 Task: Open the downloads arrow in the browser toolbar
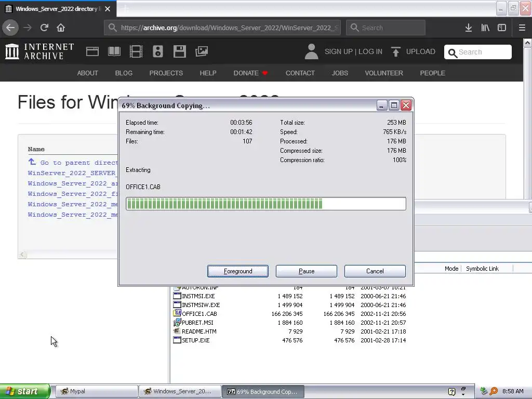(469, 28)
